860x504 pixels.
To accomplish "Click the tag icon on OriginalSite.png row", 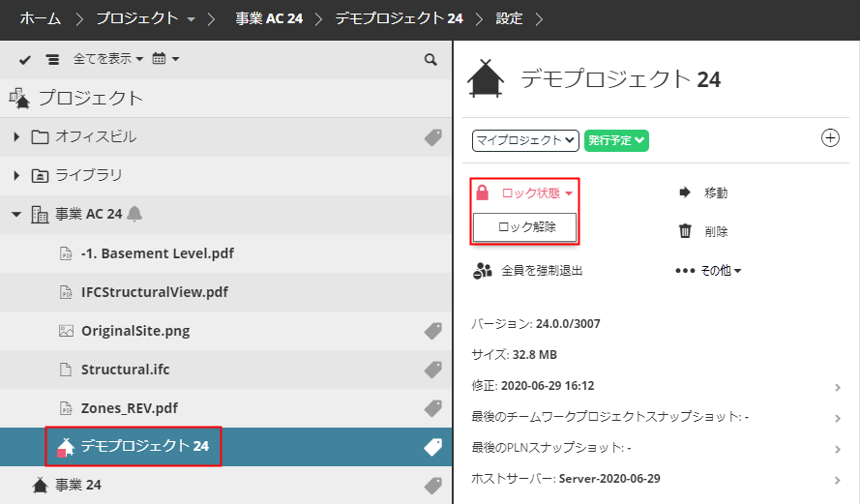I will [432, 331].
